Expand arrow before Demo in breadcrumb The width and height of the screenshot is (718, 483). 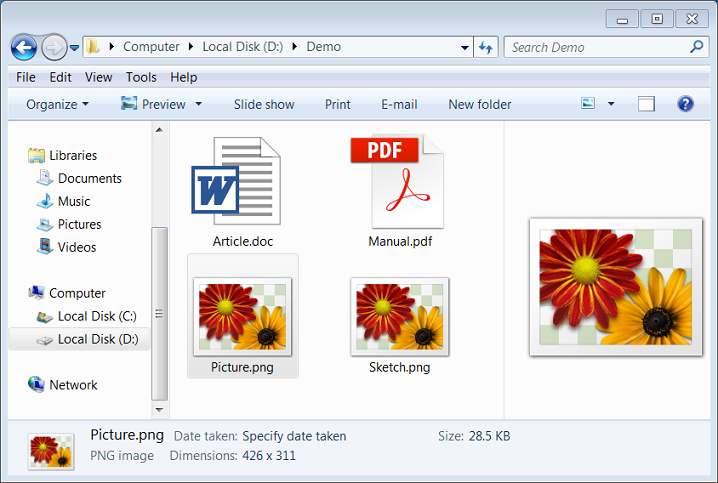[x=295, y=47]
